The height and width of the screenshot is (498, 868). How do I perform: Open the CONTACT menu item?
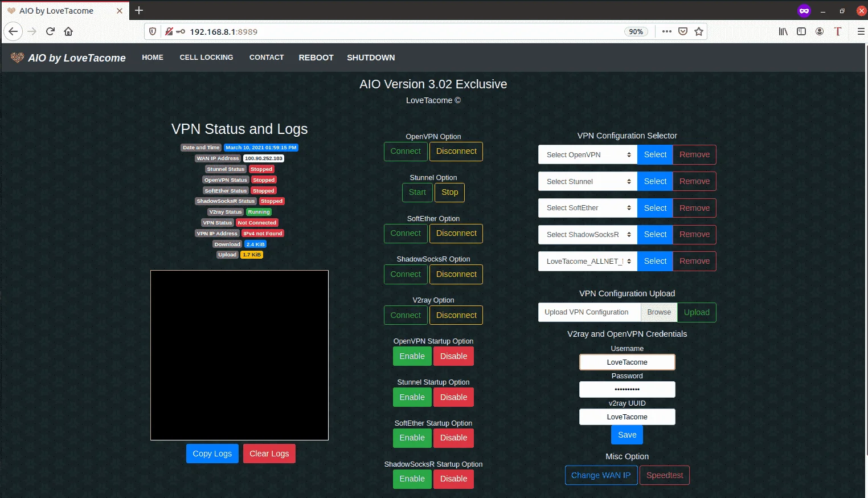(x=267, y=58)
